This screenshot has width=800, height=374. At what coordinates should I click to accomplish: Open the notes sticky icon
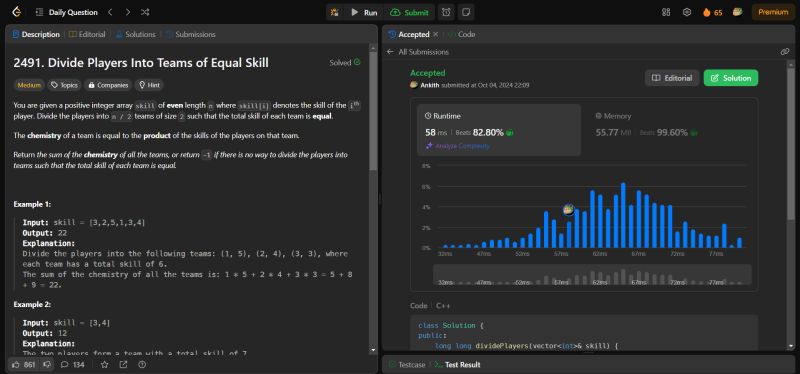(465, 12)
